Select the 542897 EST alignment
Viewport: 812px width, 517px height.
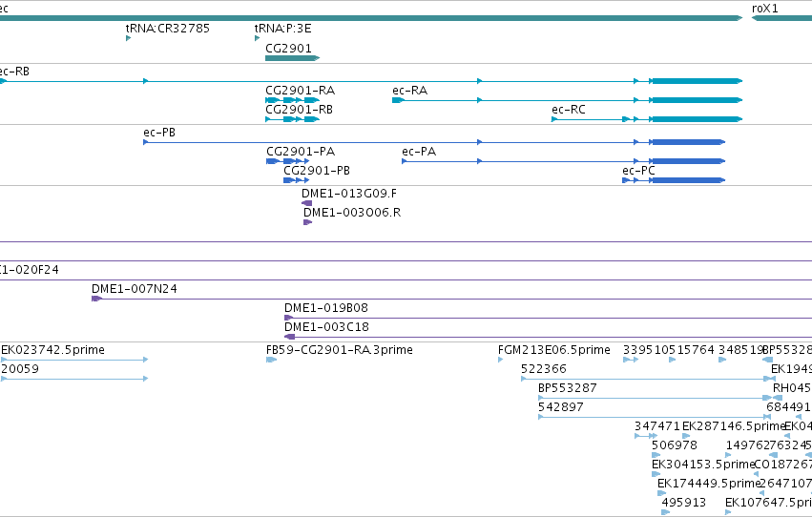pyautogui.click(x=655, y=417)
